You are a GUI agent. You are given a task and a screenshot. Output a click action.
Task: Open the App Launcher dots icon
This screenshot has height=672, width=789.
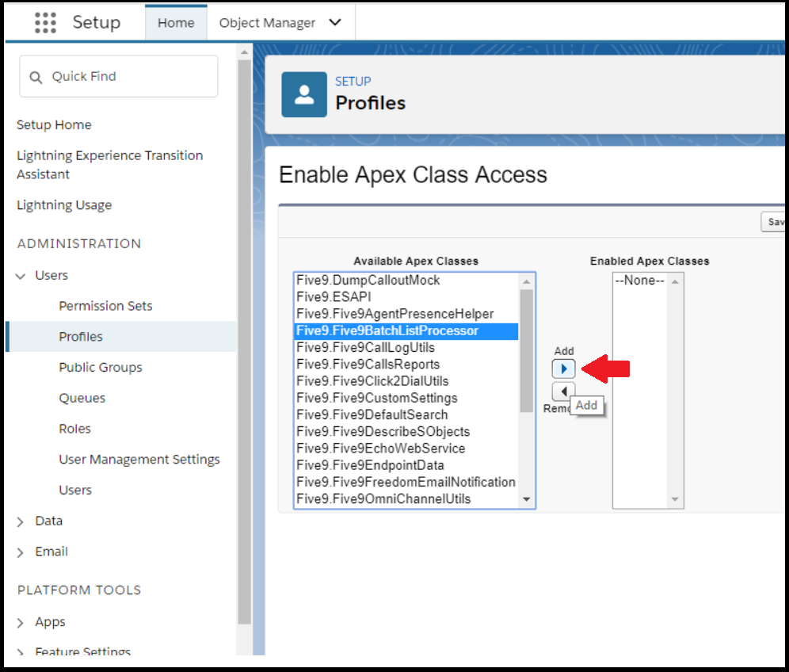tap(45, 23)
